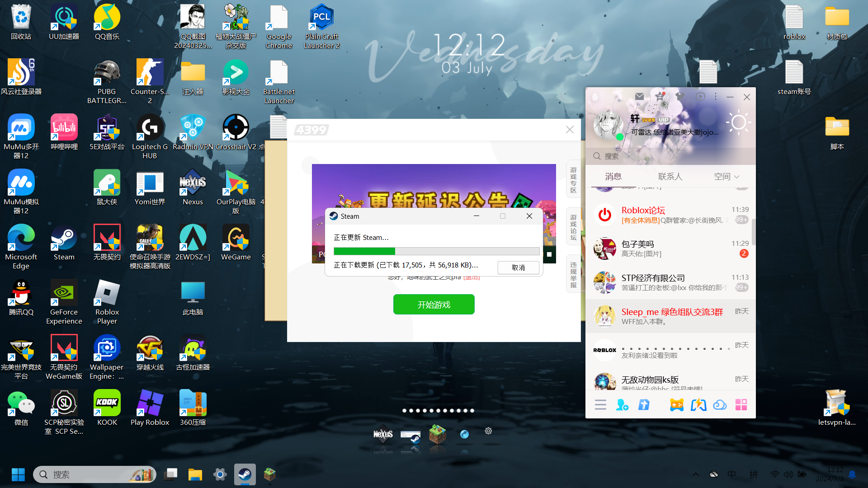The image size is (868, 488).
Task: Click QQ main menu hamburger icon
Action: point(600,405)
